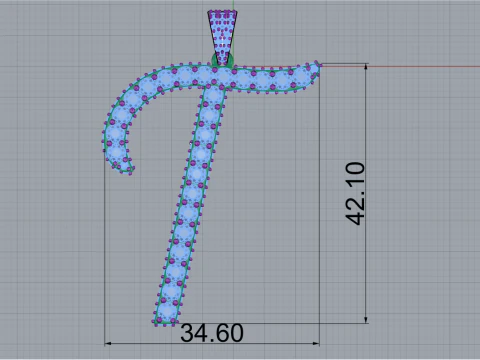Click the 42.10 height dimension text
Viewport: 480px width, 360px height.
tap(355, 194)
